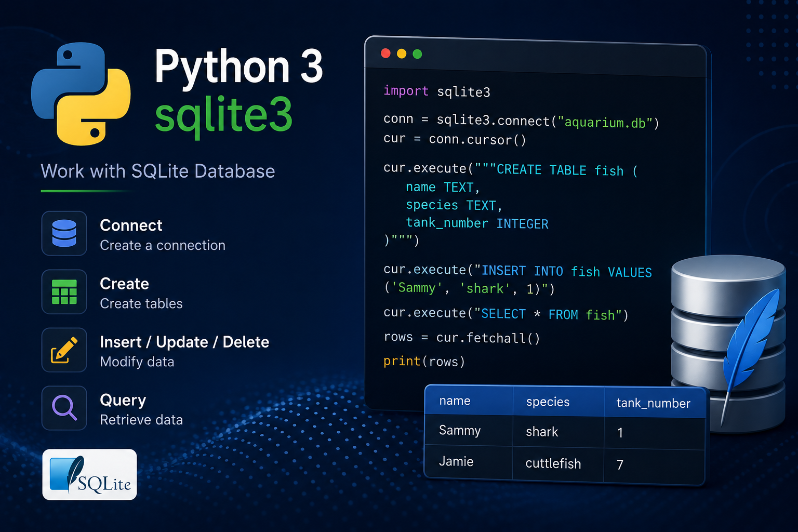
Task: Click the "SELECT * FROM fish" code line
Action: (506, 314)
